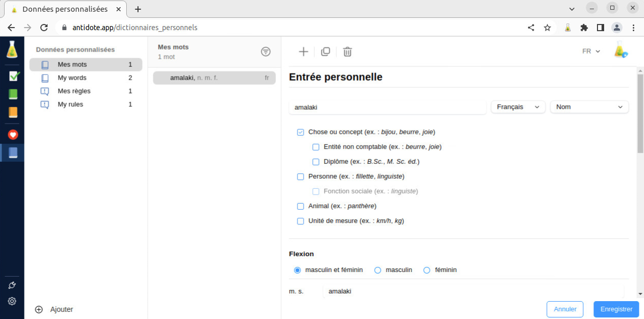Image resolution: width=644 pixels, height=319 pixels.
Task: Check the Personne checkbox
Action: 301,177
